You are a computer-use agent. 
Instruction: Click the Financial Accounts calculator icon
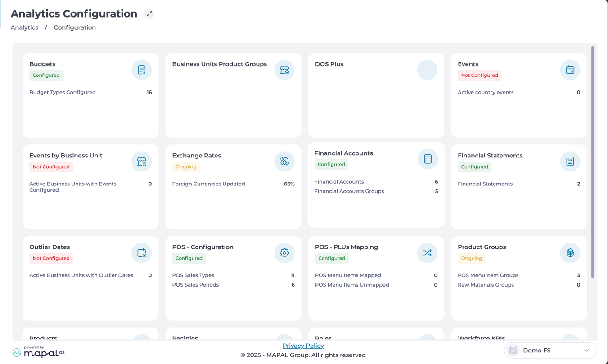pyautogui.click(x=428, y=159)
